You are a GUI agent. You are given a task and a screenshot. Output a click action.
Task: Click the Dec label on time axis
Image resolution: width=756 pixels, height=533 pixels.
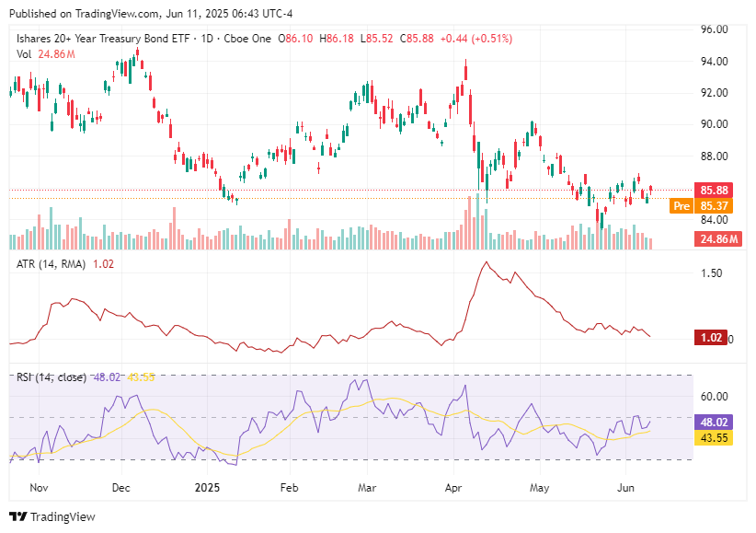120,488
